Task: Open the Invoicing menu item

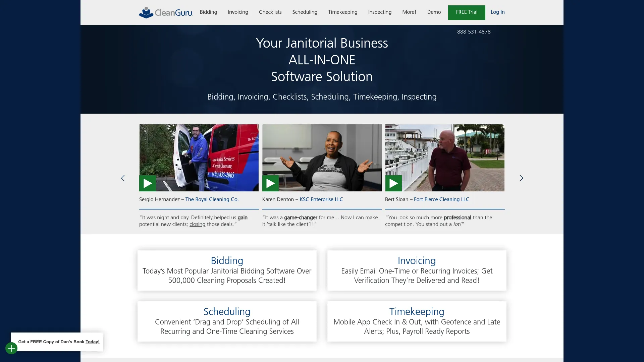Action: [x=238, y=12]
